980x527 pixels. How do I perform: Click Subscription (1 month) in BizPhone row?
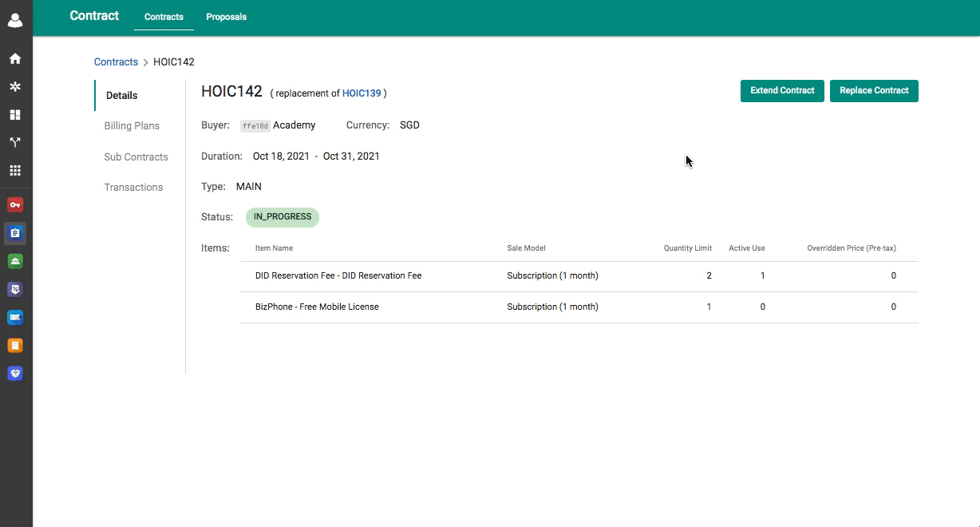click(x=552, y=307)
